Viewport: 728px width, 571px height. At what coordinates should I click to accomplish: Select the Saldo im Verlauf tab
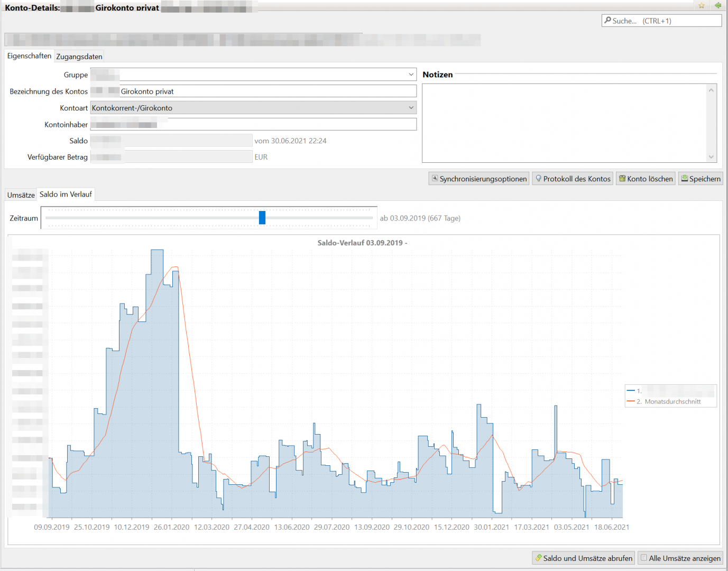66,195
